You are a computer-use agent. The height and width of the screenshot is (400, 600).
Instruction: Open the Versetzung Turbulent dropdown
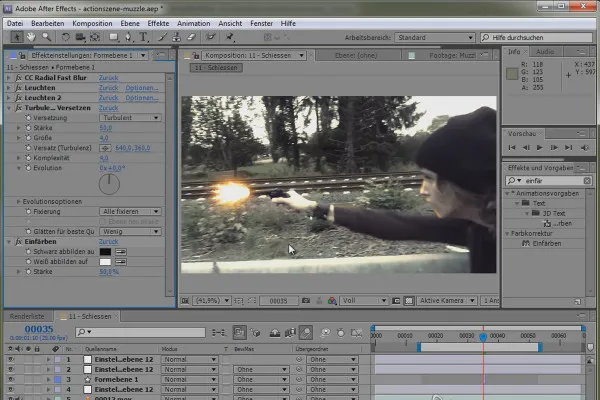130,118
